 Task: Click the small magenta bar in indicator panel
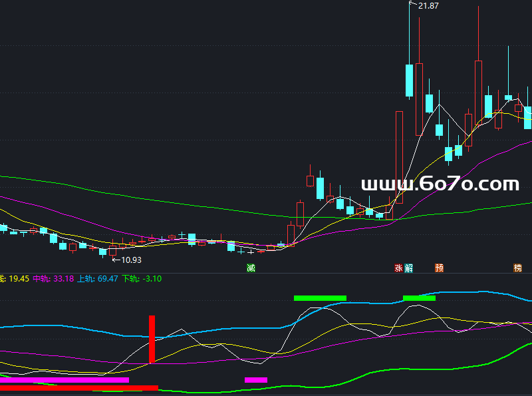255,380
